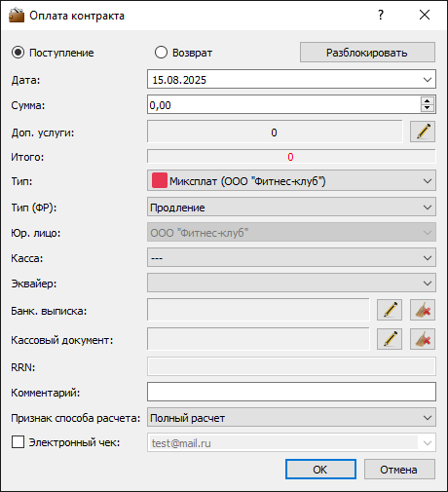
Task: Click the question mark help icon
Action: pos(381,15)
